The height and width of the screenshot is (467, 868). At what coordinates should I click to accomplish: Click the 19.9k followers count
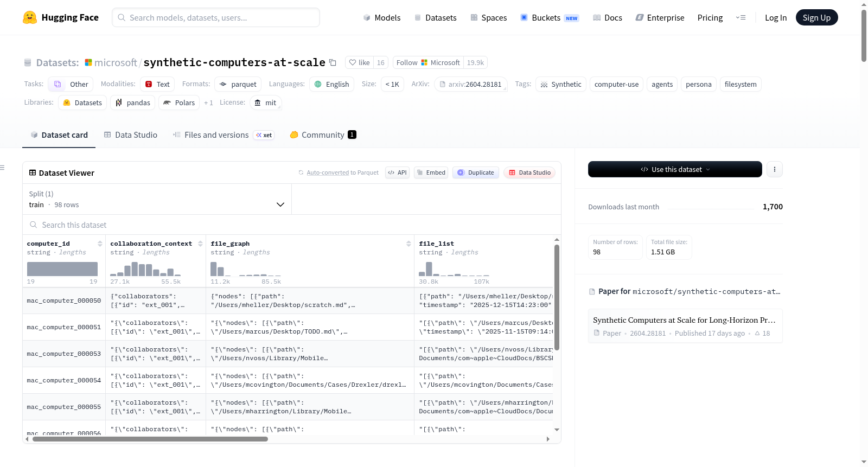pyautogui.click(x=475, y=62)
